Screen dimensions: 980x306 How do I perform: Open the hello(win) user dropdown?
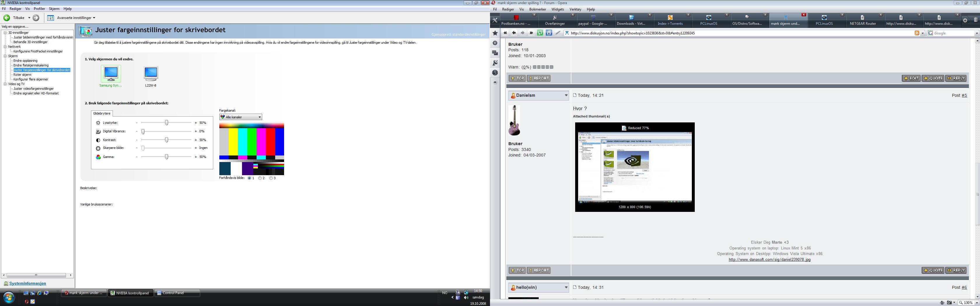click(566, 287)
